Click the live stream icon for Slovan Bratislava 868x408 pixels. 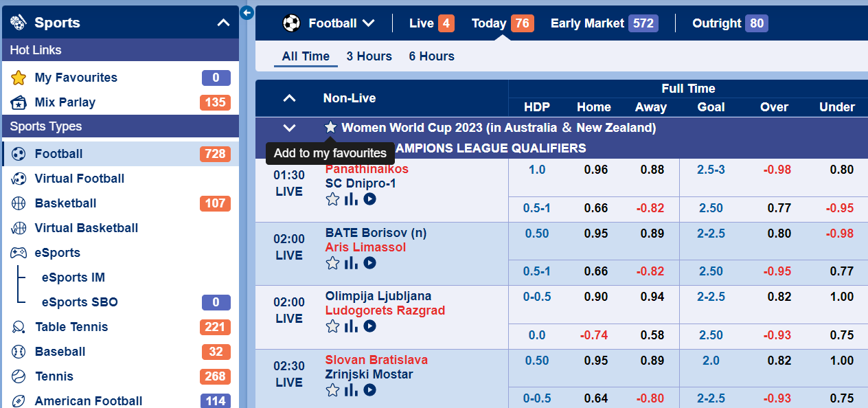click(369, 390)
